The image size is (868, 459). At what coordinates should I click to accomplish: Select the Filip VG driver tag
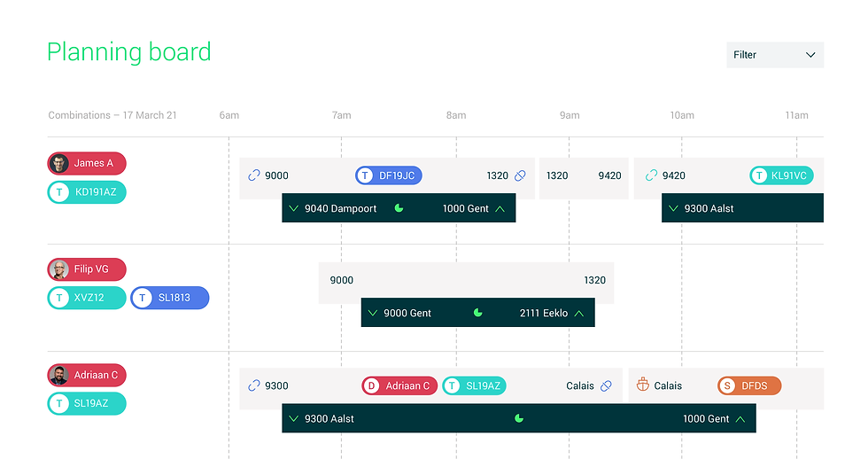point(87,269)
